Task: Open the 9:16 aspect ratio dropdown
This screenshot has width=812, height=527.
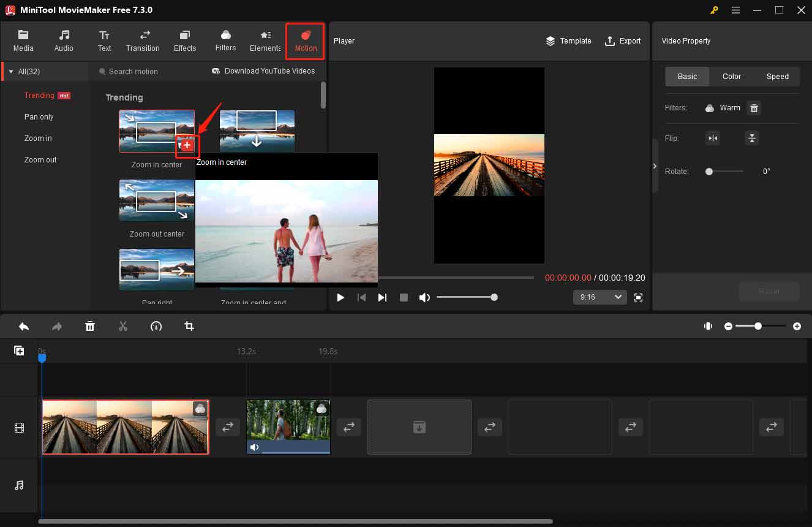Action: click(600, 297)
